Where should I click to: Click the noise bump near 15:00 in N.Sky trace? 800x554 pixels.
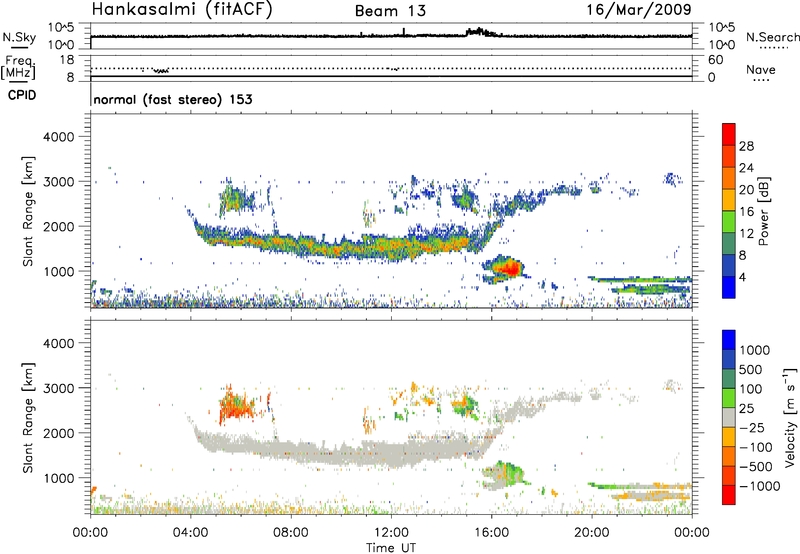[x=480, y=32]
